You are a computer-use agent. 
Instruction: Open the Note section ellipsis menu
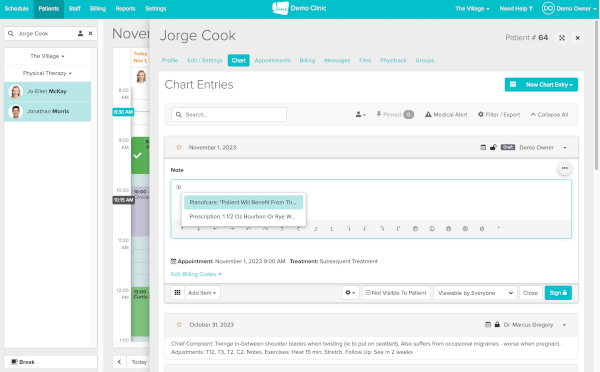click(564, 168)
